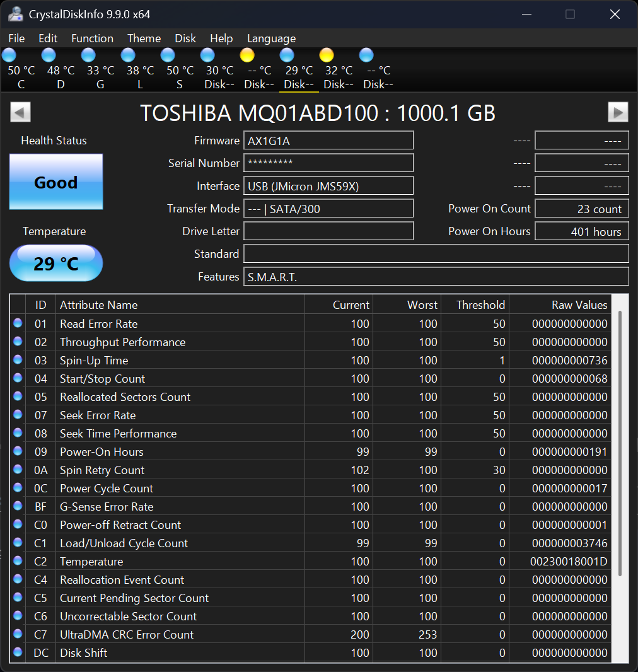The width and height of the screenshot is (638, 672).
Task: Select the Current Pending Sector Count row
Action: (x=311, y=598)
